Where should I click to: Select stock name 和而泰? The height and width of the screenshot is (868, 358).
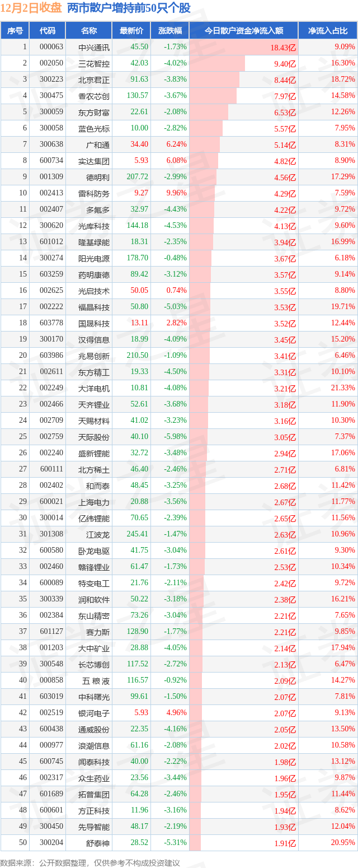tap(98, 486)
